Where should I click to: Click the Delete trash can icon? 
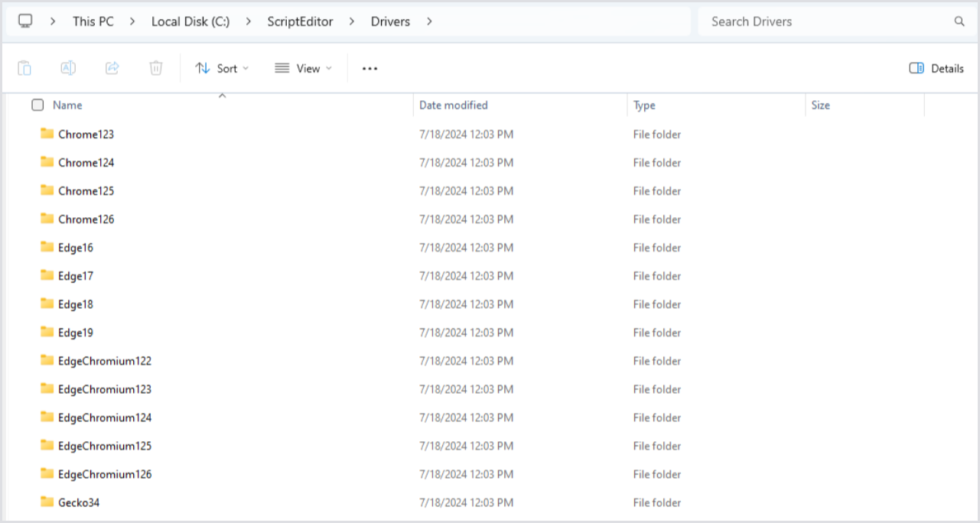point(156,68)
